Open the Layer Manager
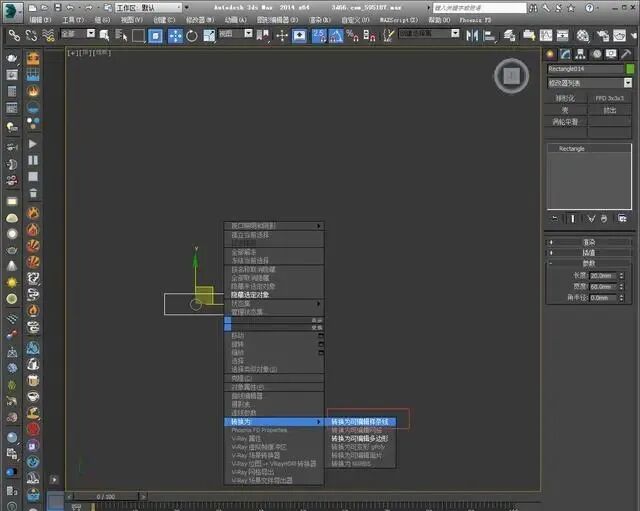The image size is (640, 511). 509,36
